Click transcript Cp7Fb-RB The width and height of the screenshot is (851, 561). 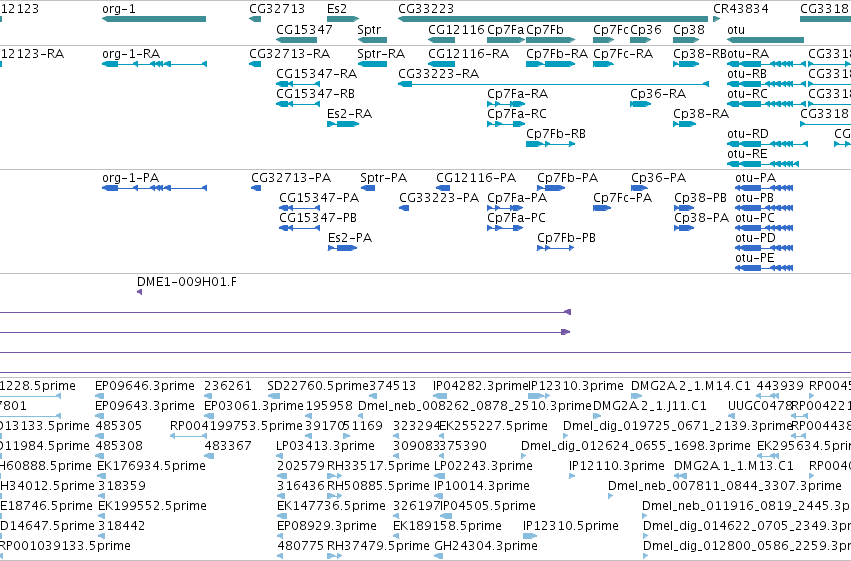[x=550, y=144]
